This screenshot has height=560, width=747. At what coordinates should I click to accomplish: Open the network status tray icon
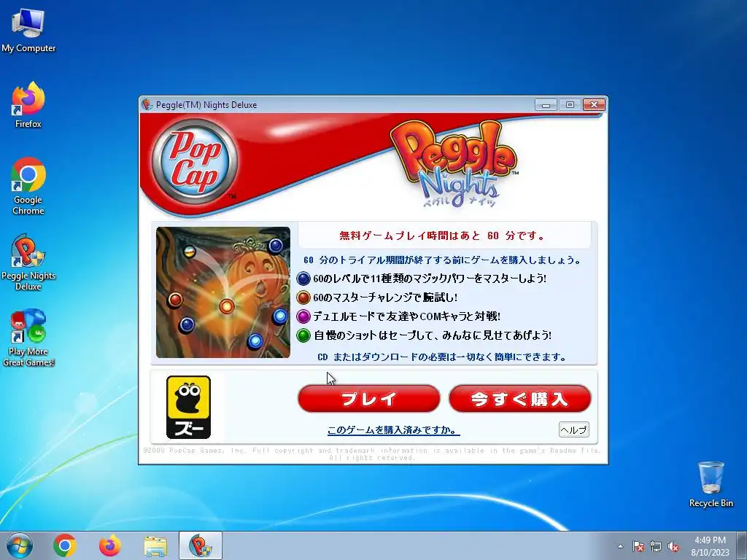coord(656,546)
